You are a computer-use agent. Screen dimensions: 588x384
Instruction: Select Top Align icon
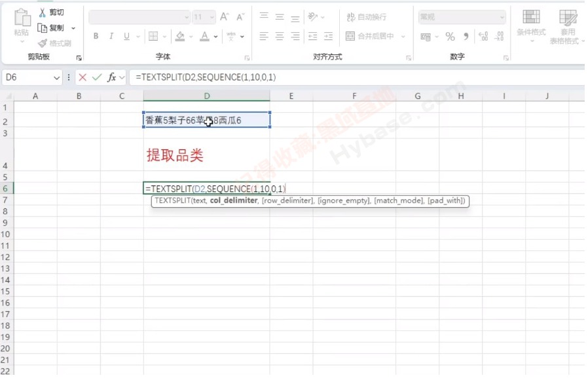pyautogui.click(x=264, y=16)
